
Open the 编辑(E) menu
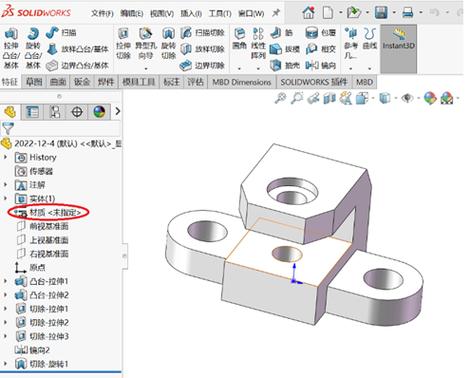132,14
